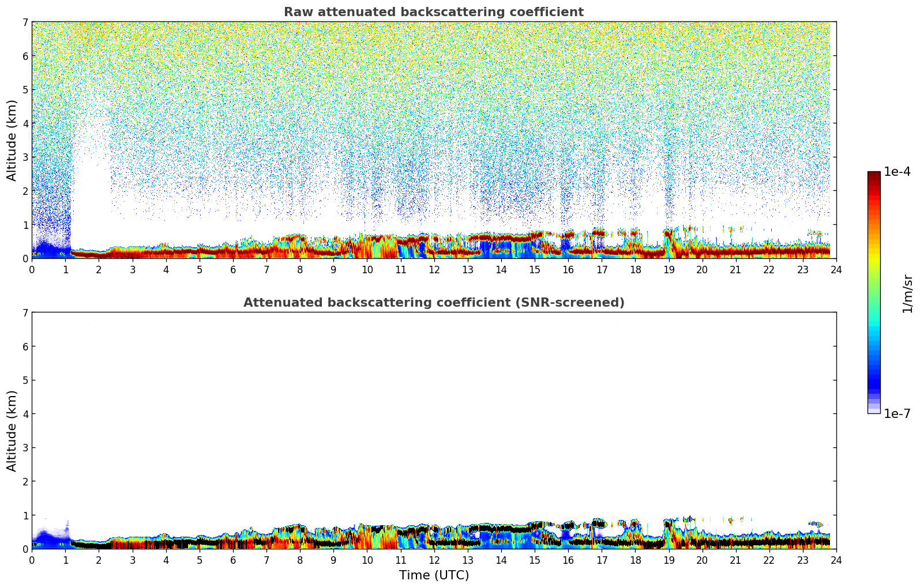Click the 'Raw attenuated backscattering coefficient' title
The width and height of the screenshot is (920, 588).
(434, 12)
